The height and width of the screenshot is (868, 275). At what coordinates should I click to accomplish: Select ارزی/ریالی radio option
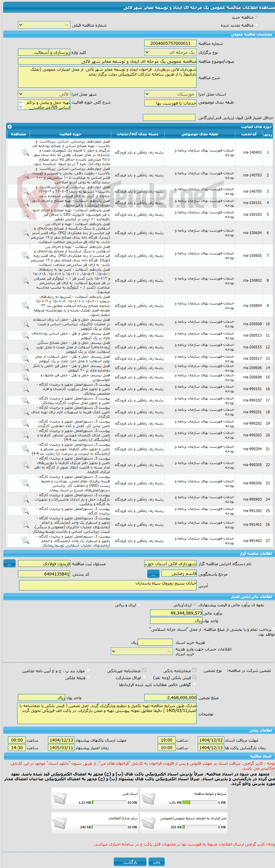195,605
